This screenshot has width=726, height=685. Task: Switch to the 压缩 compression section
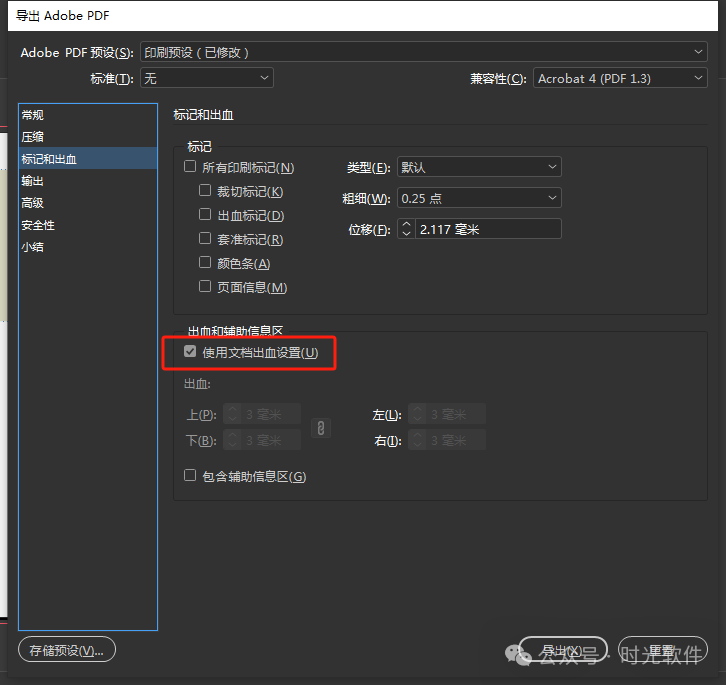point(33,137)
